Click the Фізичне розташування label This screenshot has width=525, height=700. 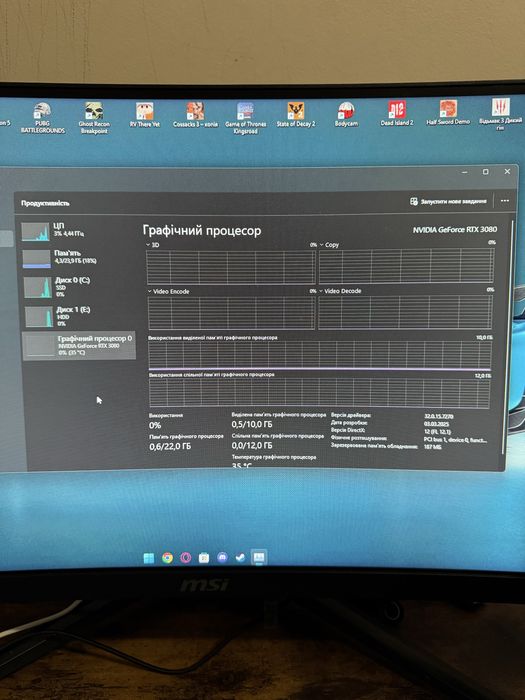(x=359, y=438)
